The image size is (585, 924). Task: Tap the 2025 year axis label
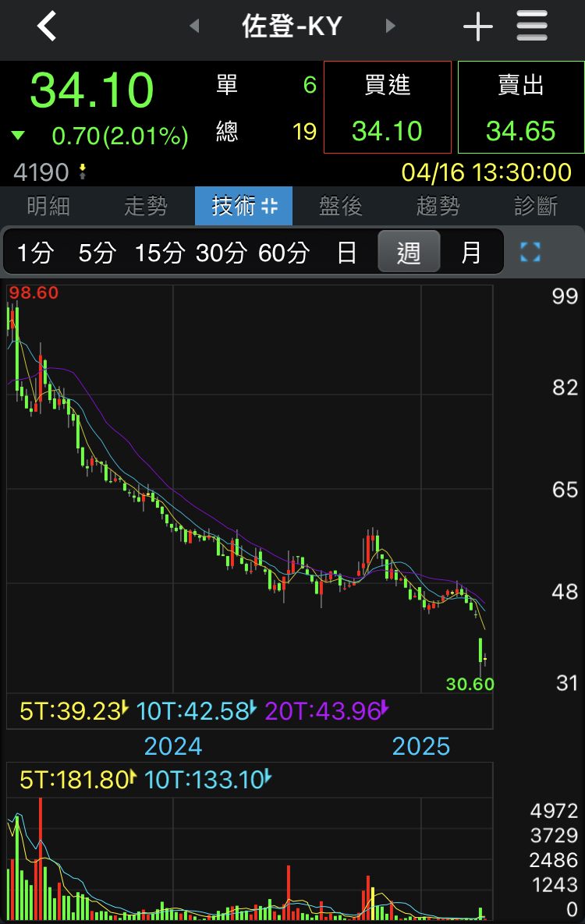click(421, 747)
